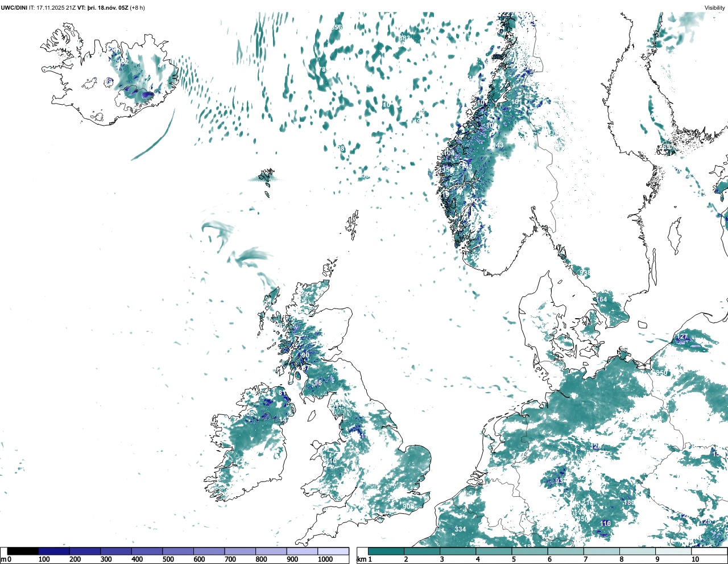This screenshot has width=728, height=564.
Task: Select the 500–600 m legend swatch
Action: tap(178, 551)
